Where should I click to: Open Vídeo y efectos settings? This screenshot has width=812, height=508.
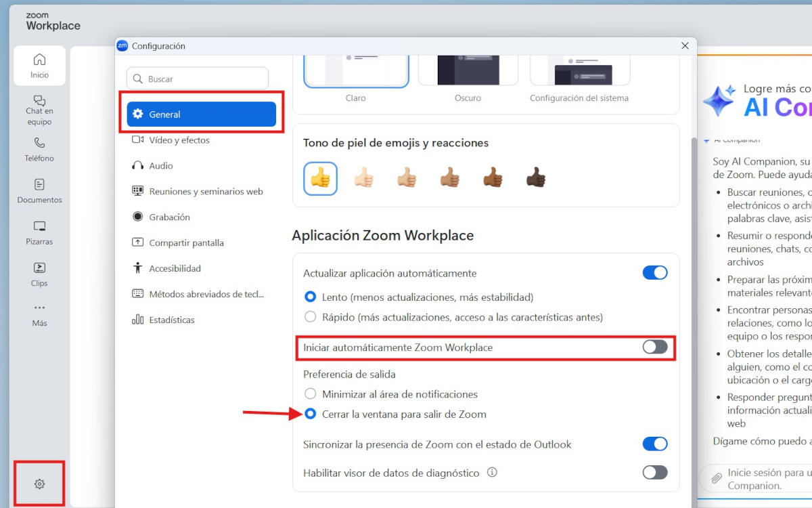coord(179,140)
